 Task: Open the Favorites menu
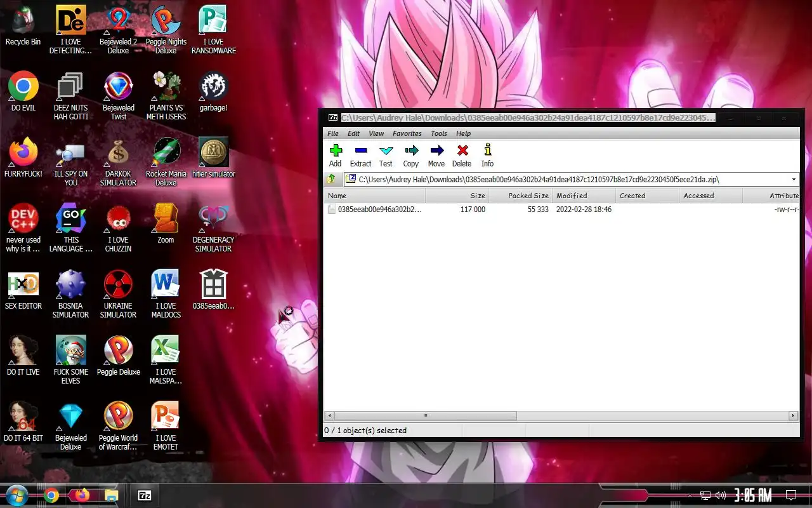(x=407, y=133)
